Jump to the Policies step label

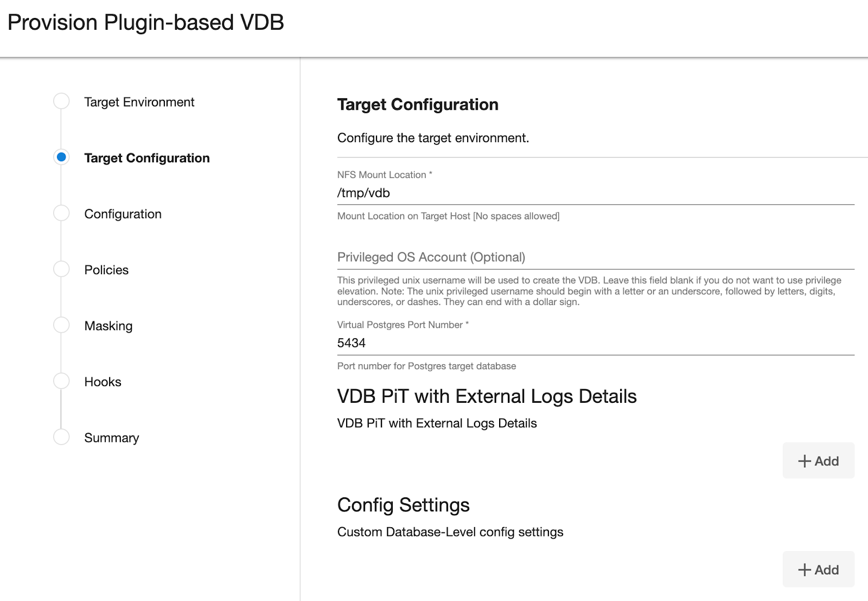pos(106,270)
